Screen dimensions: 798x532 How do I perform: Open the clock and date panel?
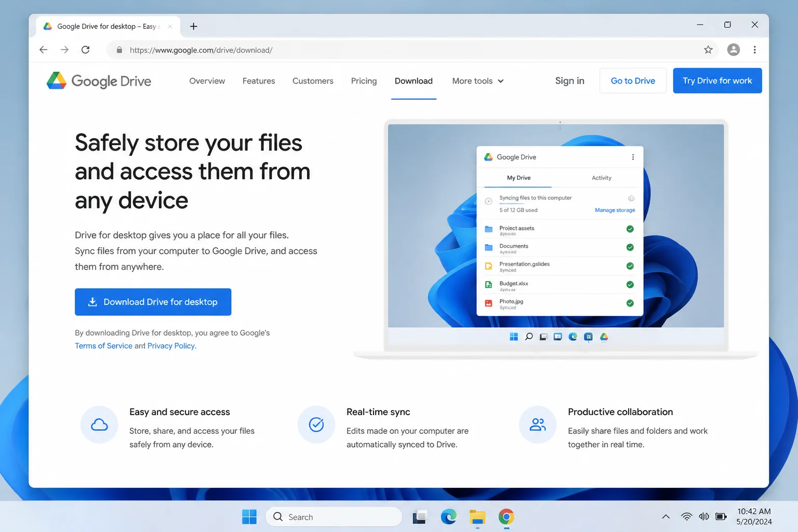[x=754, y=516]
